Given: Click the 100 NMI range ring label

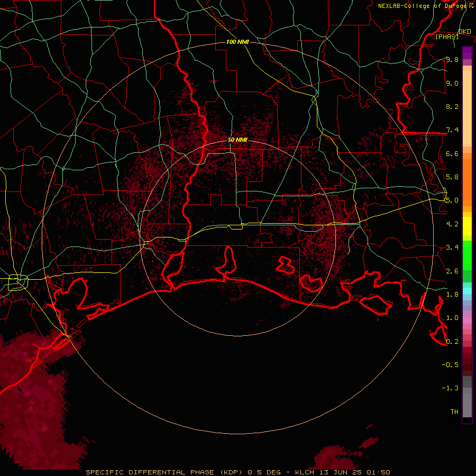Looking at the screenshot, I should point(237,42).
